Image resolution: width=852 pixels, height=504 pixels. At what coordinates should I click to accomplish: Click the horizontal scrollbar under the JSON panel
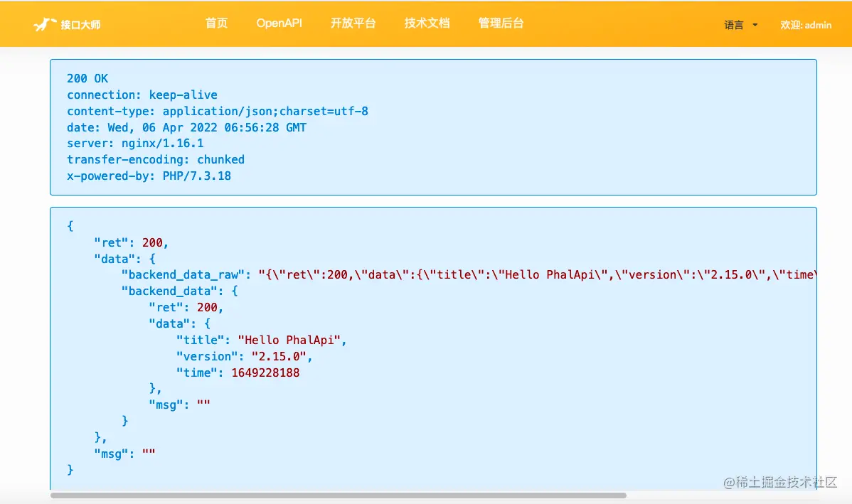click(338, 495)
